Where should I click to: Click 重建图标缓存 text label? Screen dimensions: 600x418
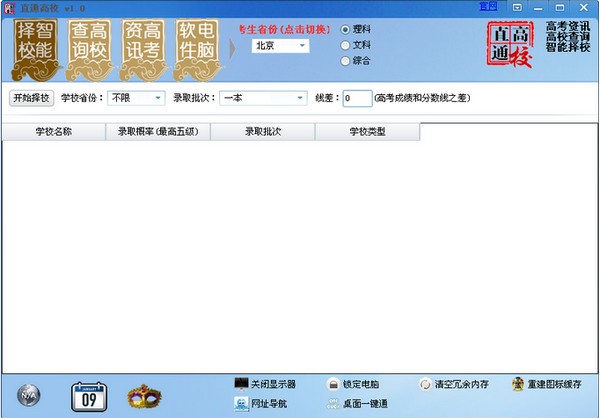(554, 384)
